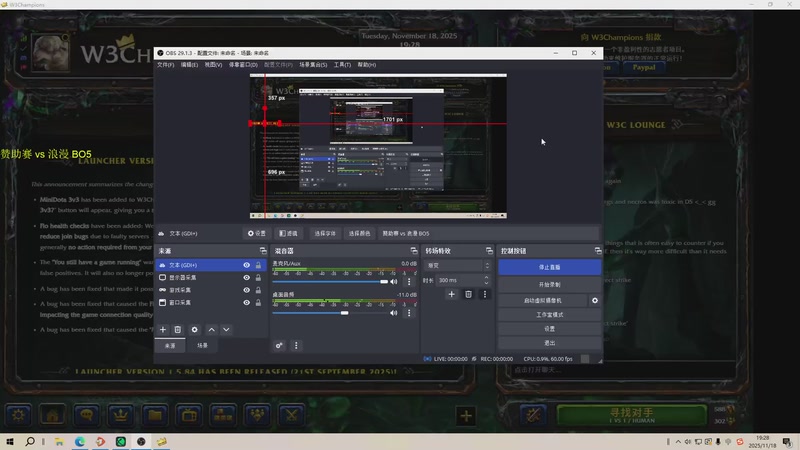Move selected source down with arrow
Image resolution: width=800 pixels, height=450 pixels.
click(226, 330)
